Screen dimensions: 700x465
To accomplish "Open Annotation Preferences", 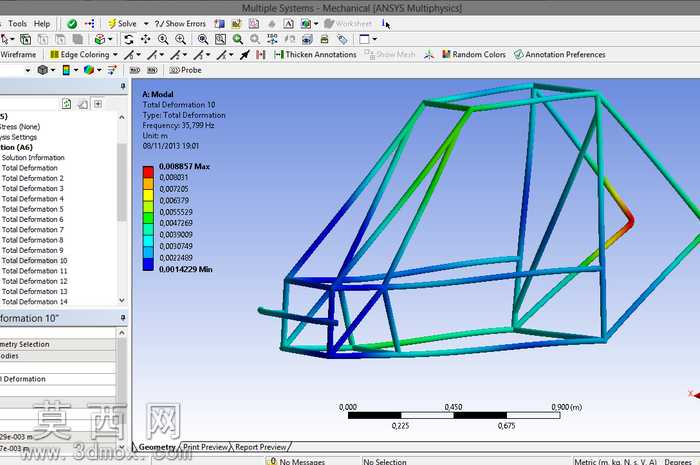I will pos(559,54).
